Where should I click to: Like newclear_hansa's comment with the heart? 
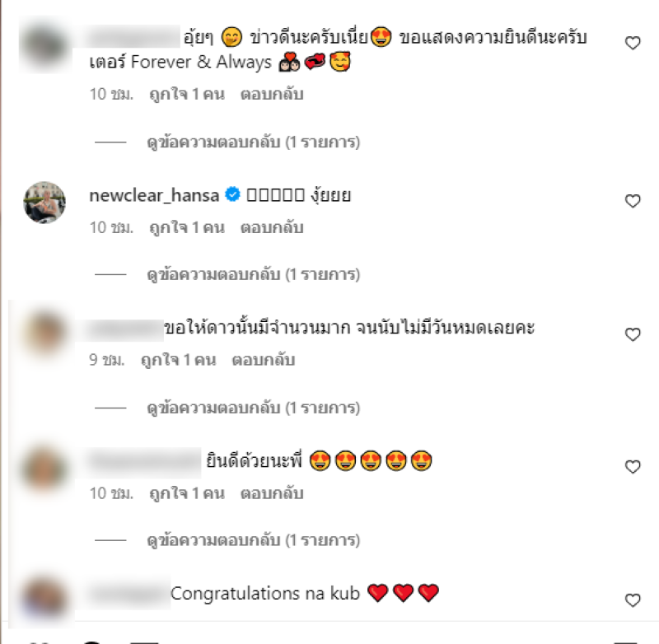(x=633, y=201)
